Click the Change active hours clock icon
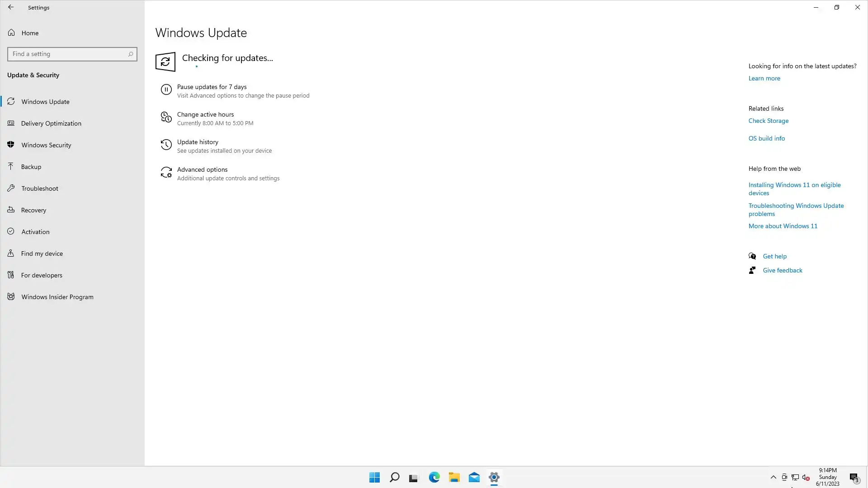This screenshot has height=488, width=868. 166,117
